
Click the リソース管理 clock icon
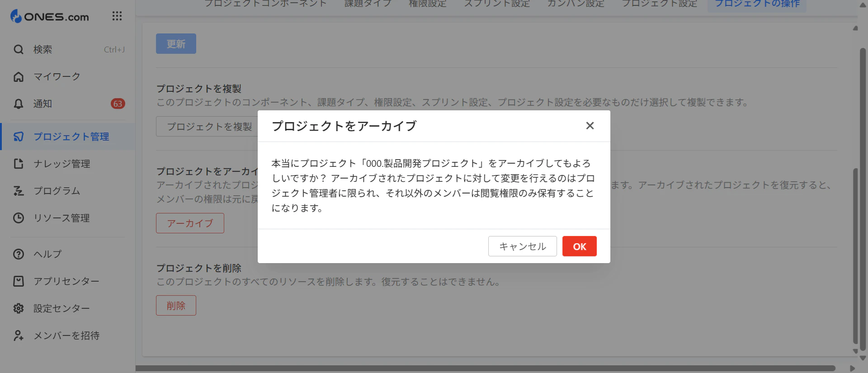(19, 218)
